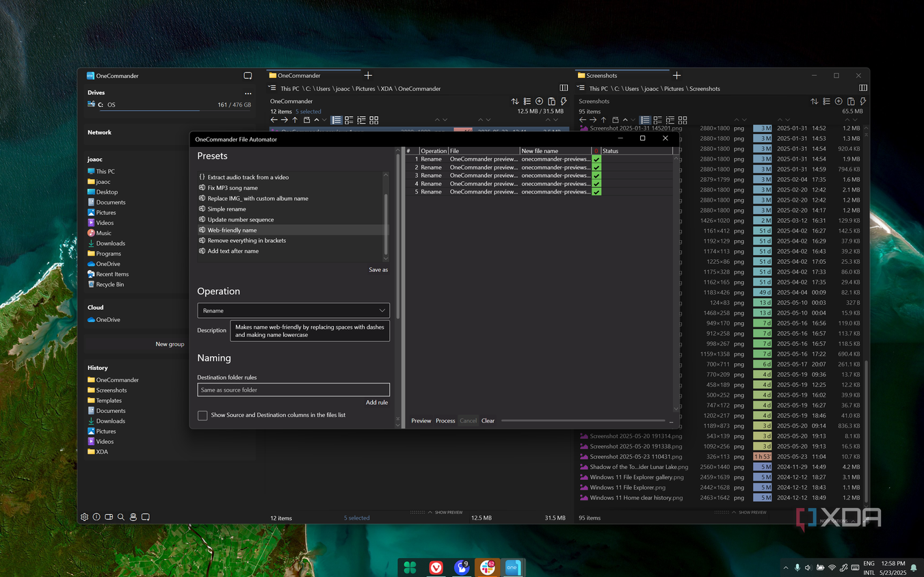Select the Simple rename preset

[226, 209]
